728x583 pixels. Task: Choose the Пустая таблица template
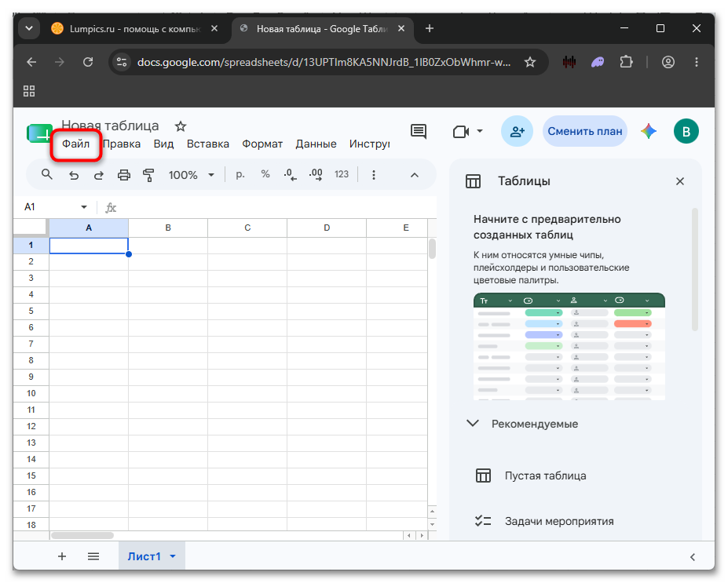[x=531, y=476]
